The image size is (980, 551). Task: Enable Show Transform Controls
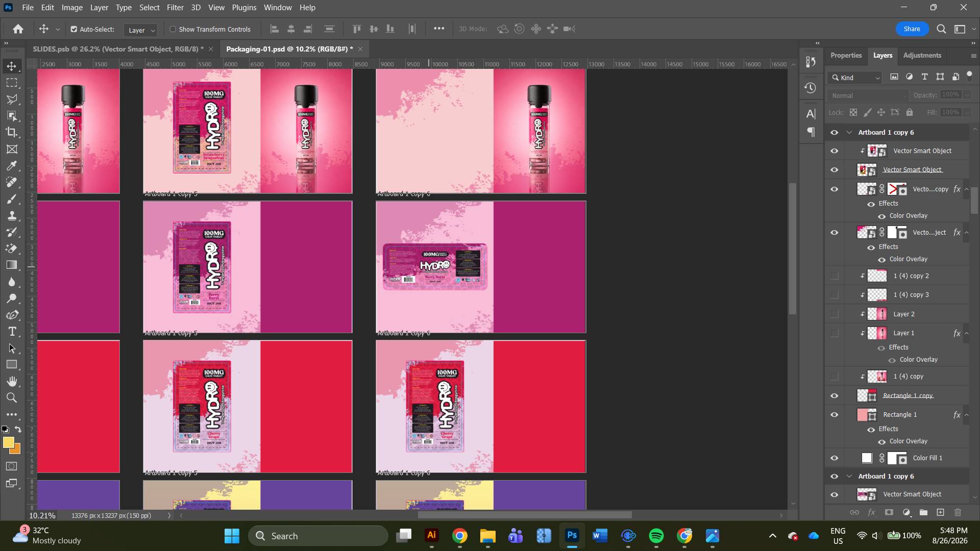pyautogui.click(x=173, y=29)
